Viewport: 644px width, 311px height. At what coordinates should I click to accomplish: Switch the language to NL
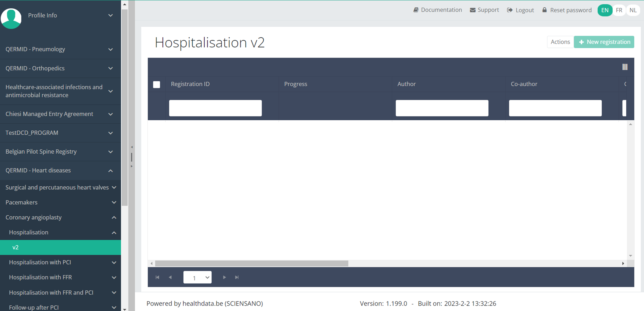pos(633,10)
